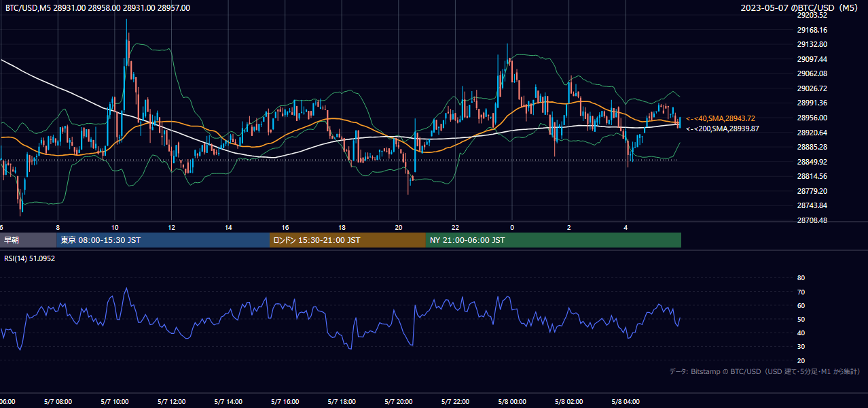This screenshot has height=408, width=868.
Task: Click price axis value 28708.48
Action: 812,220
